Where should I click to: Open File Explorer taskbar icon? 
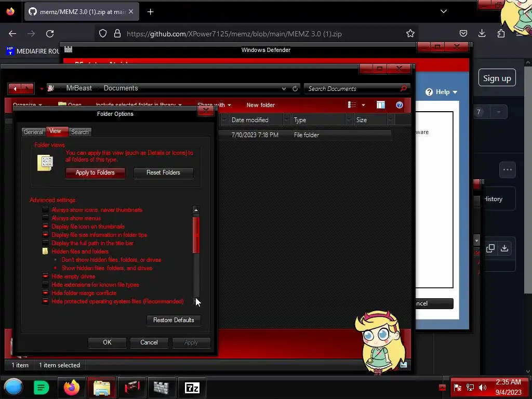click(x=101, y=388)
